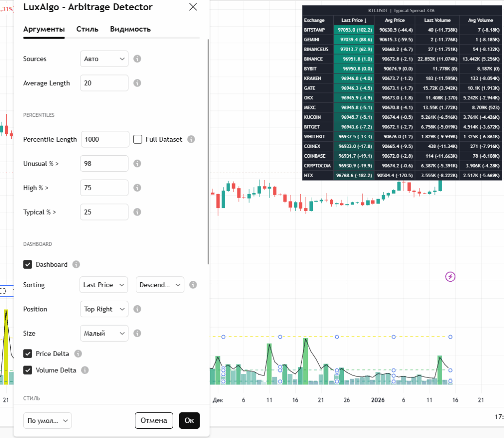This screenshot has width=504, height=438.
Task: Click the Last Price column header
Action: coord(354,20)
